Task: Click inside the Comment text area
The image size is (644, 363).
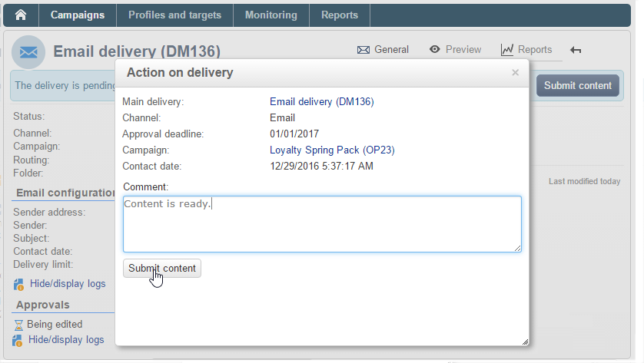Action: 323,224
